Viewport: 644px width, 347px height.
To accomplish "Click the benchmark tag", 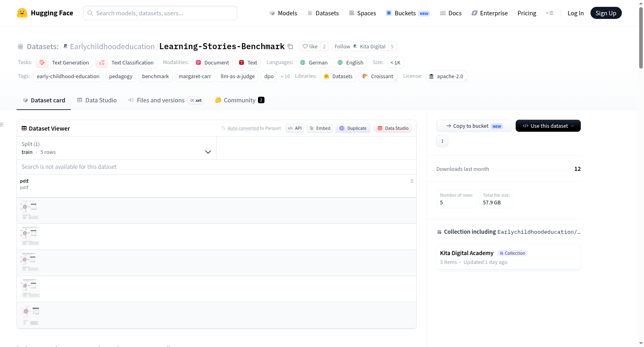I will click(x=155, y=76).
